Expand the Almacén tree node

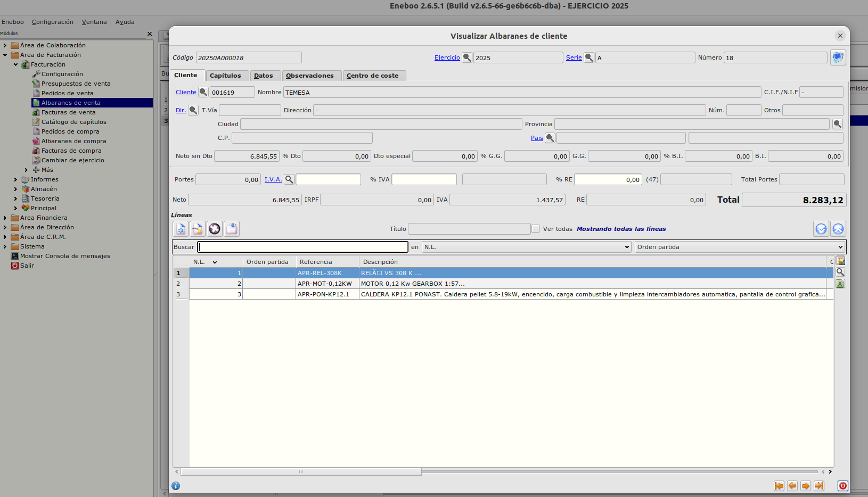click(x=16, y=189)
